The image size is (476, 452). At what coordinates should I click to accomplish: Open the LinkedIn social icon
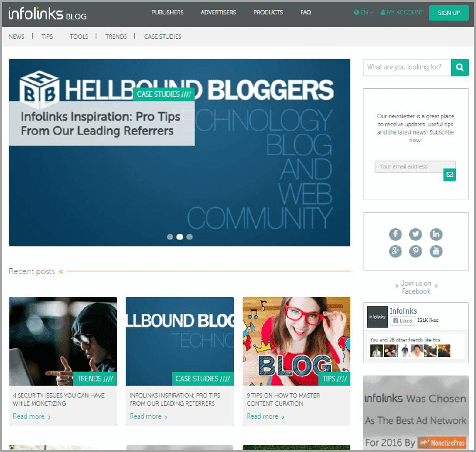click(x=436, y=234)
